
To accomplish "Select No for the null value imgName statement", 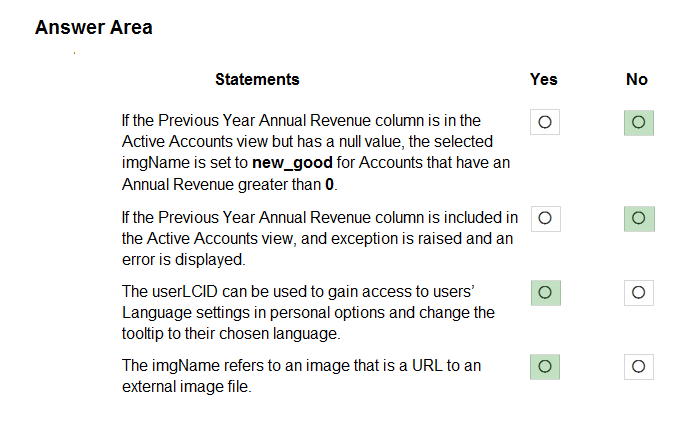I will 638,122.
